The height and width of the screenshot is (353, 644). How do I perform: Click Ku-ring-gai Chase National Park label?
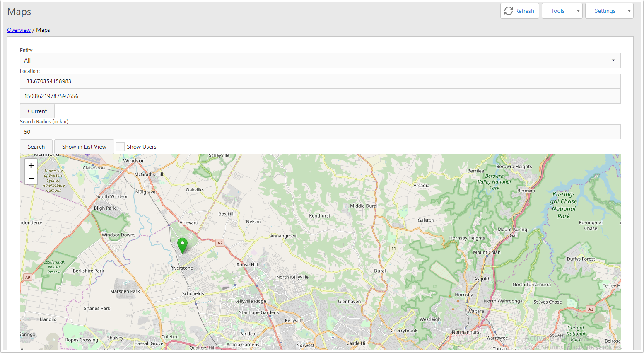pyautogui.click(x=564, y=205)
